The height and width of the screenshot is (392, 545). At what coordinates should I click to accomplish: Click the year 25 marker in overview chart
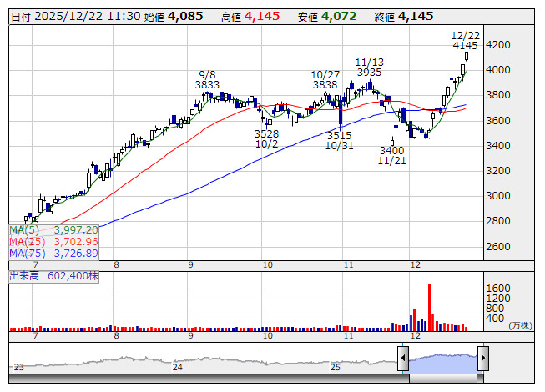pyautogui.click(x=335, y=367)
